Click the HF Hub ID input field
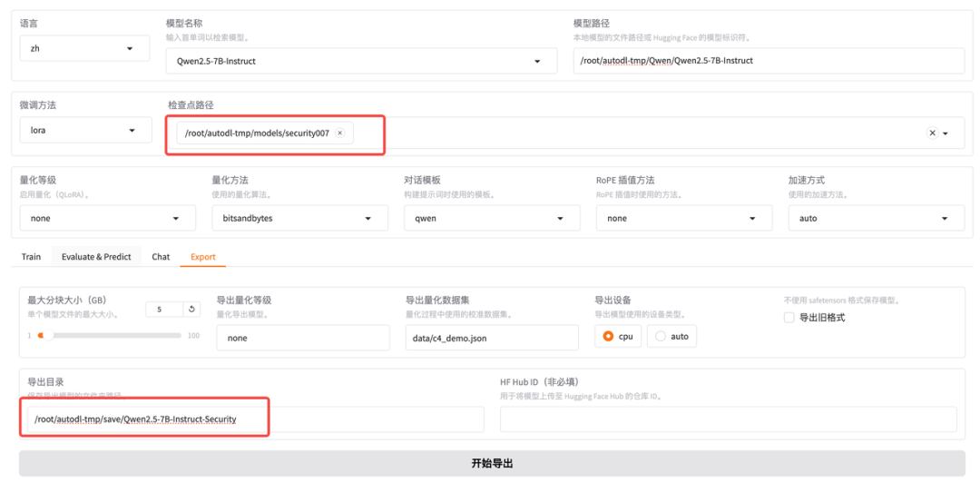 [x=728, y=419]
